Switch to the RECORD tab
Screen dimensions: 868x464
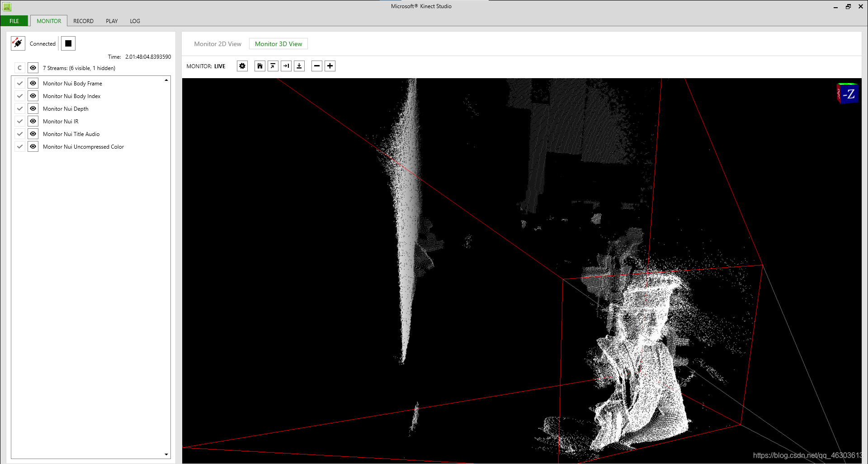84,21
